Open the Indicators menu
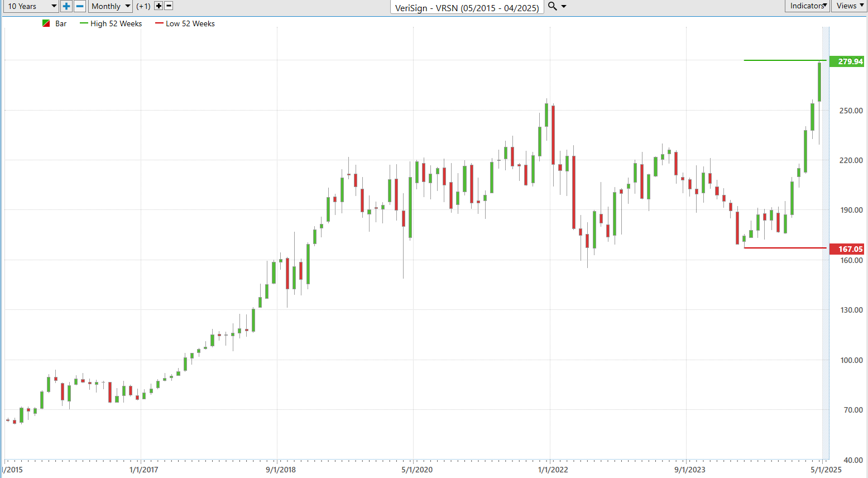 pyautogui.click(x=807, y=6)
